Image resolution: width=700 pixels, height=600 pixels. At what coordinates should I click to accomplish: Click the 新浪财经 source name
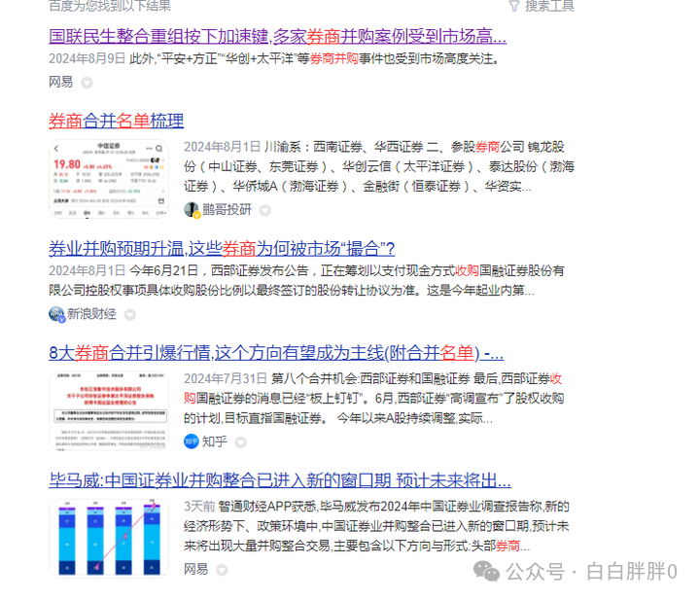[x=91, y=314]
